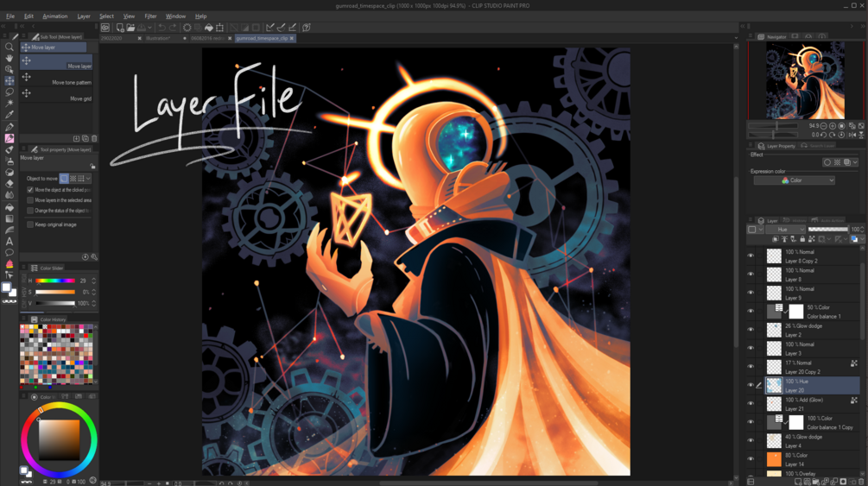Enable 'Change the status of the object' checkbox

[30, 211]
